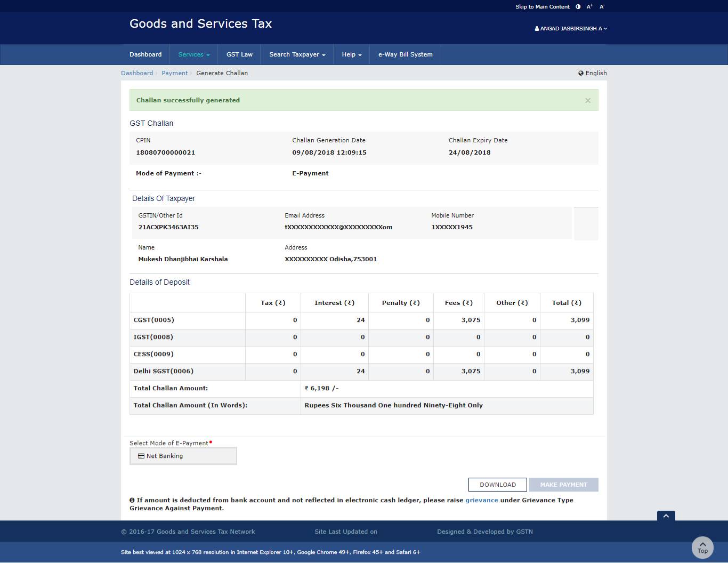Select Net Banking as the e-payment mode
Image resolution: width=728 pixels, height=563 pixels.
(183, 456)
